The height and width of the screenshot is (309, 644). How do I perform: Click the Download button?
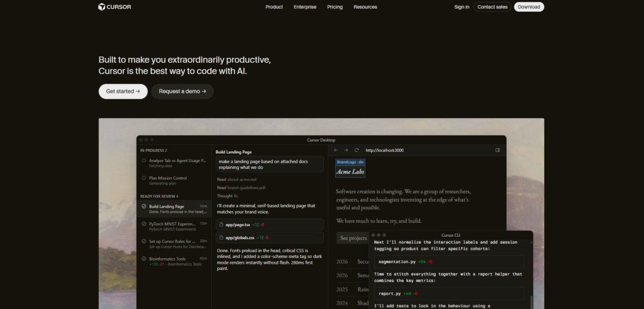528,7
